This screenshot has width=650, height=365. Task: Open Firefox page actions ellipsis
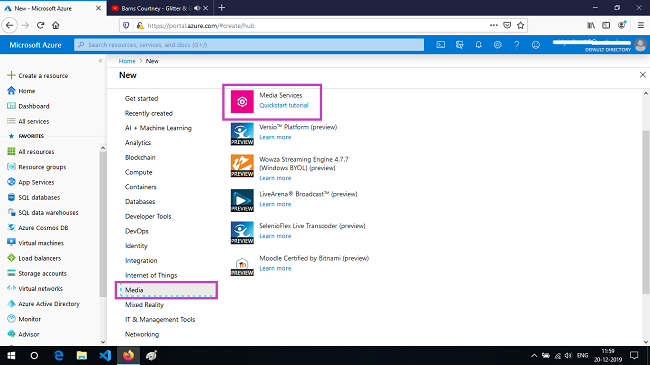click(493, 25)
